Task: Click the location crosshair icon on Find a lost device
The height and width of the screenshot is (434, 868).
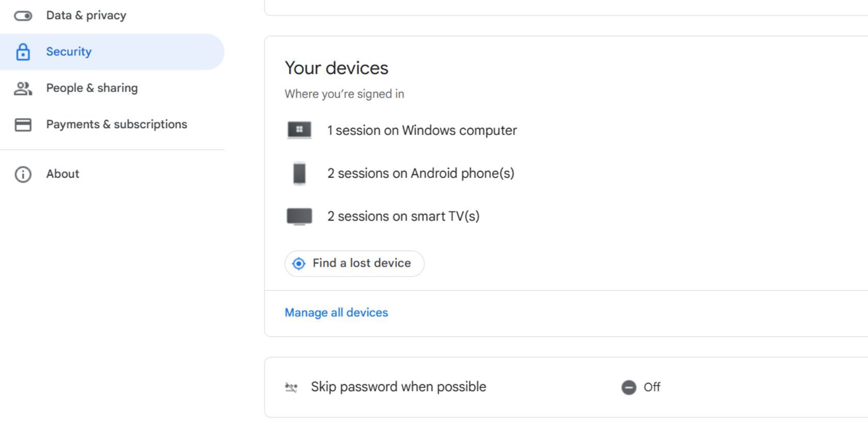Action: (x=298, y=263)
